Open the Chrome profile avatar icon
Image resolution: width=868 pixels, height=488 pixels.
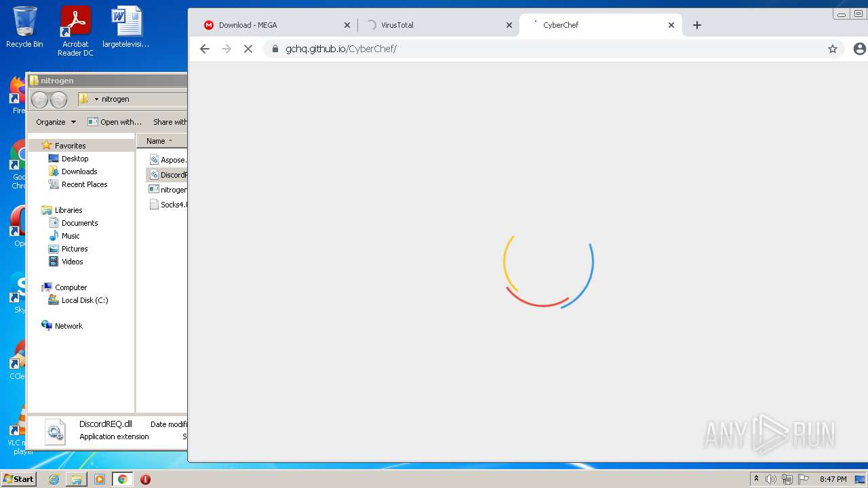(859, 49)
